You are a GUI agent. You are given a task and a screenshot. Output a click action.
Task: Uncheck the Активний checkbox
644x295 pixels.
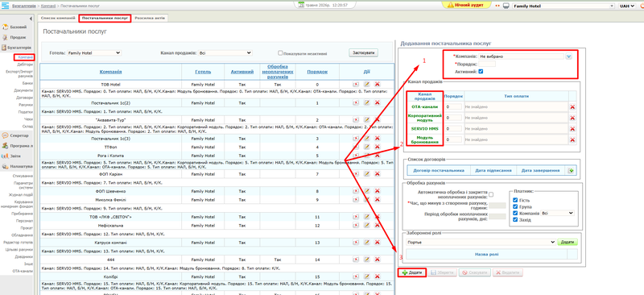point(481,72)
